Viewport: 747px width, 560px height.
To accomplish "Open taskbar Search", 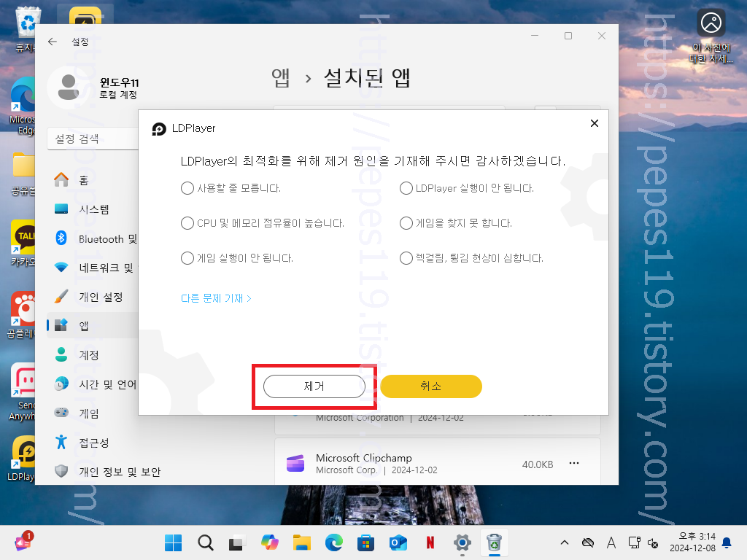I will click(205, 542).
